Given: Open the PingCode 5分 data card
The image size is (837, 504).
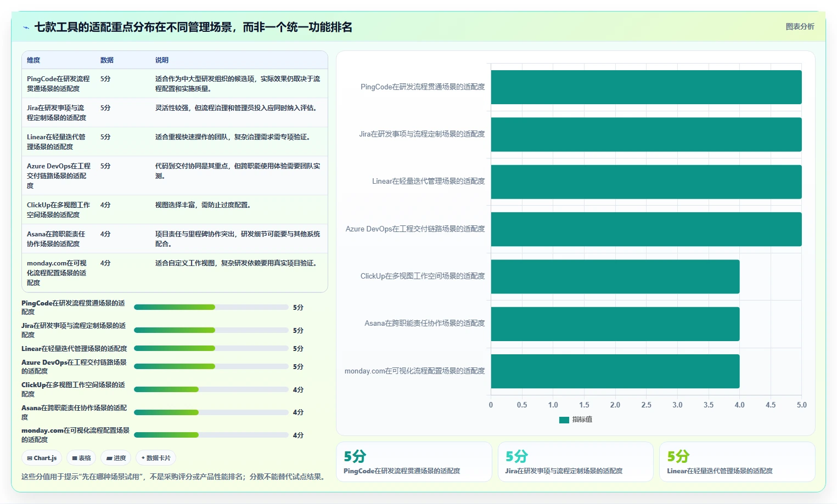Looking at the screenshot, I should coord(414,462).
